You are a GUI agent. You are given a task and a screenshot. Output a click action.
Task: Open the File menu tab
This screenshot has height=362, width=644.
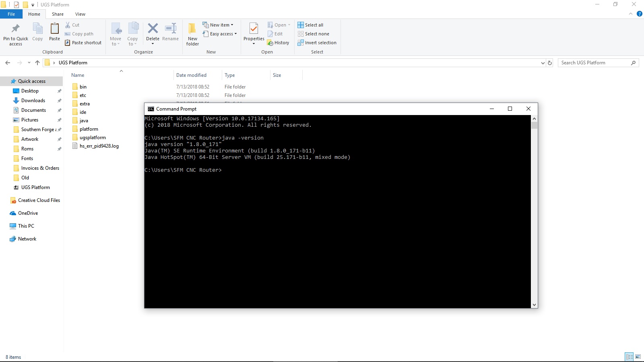pos(11,14)
